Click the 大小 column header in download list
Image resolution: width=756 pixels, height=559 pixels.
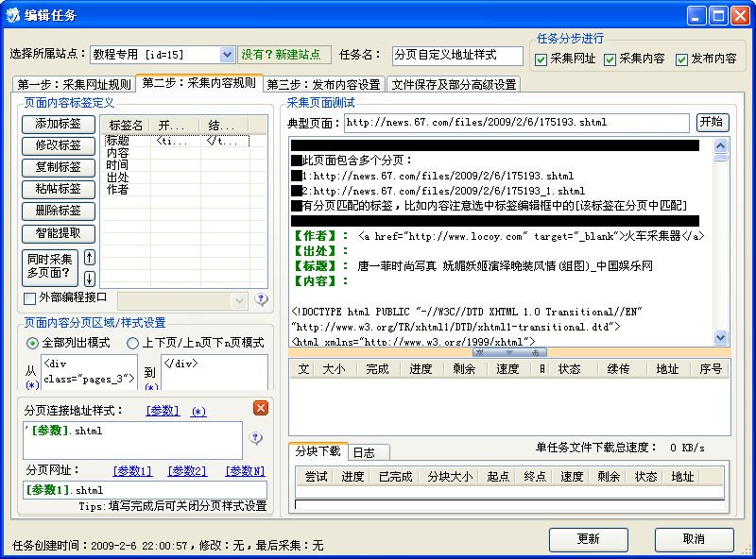(335, 369)
